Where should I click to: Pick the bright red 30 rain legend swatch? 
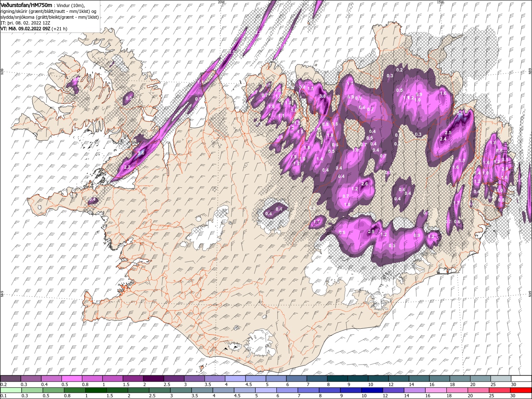[x=520, y=390]
